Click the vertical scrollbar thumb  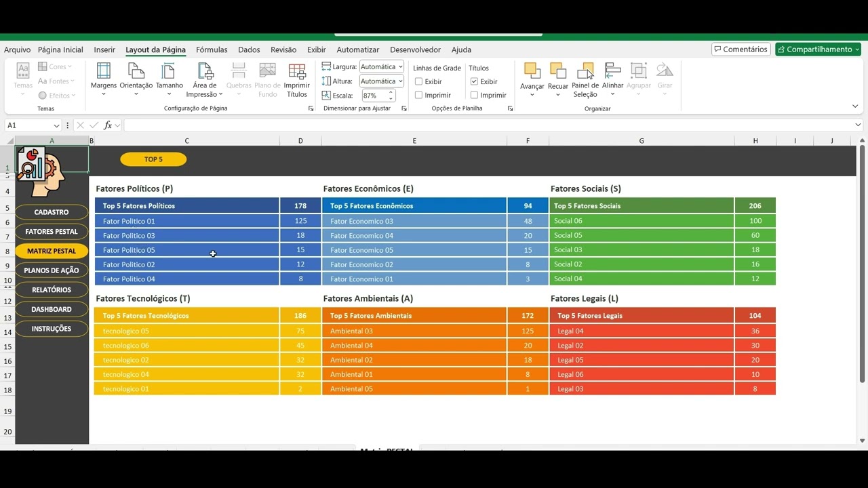pos(862,264)
